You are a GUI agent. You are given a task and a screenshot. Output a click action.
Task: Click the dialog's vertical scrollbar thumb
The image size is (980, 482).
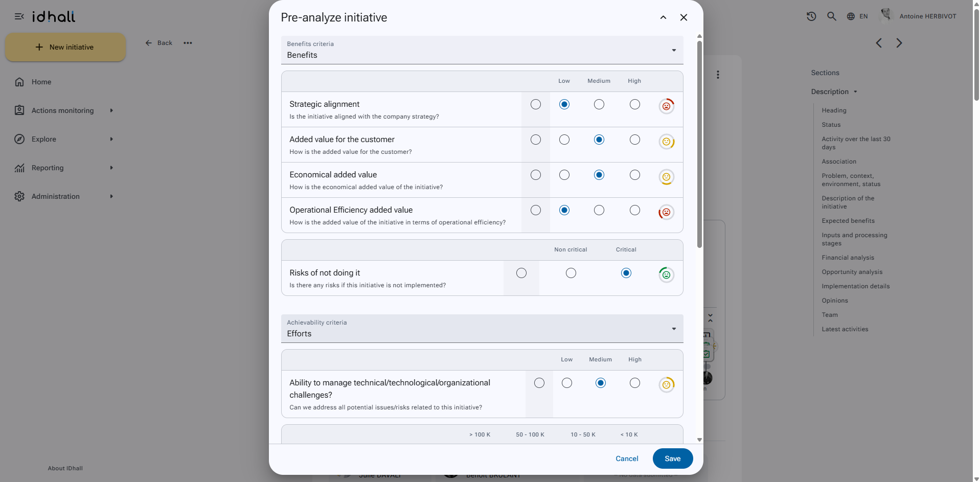[x=699, y=144]
